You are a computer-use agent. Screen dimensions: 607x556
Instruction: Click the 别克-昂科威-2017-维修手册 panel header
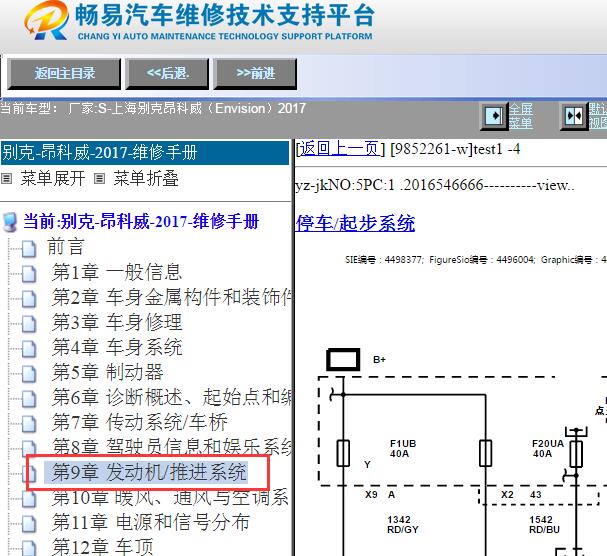point(145,153)
